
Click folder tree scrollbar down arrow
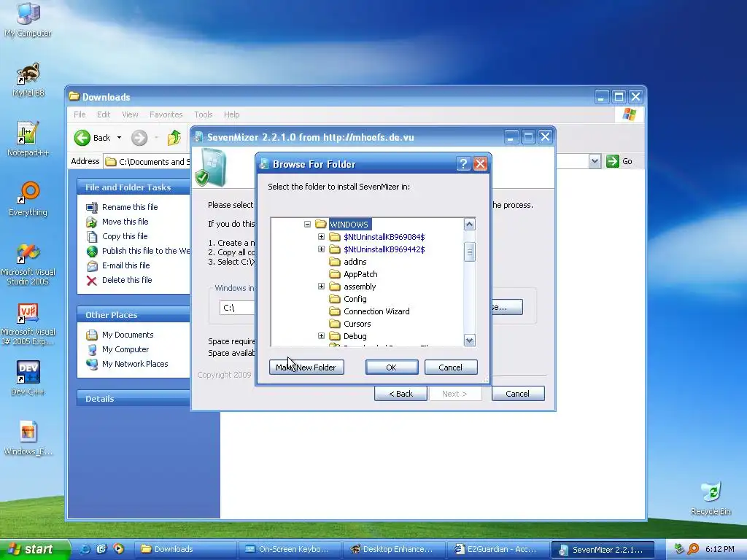tap(469, 341)
